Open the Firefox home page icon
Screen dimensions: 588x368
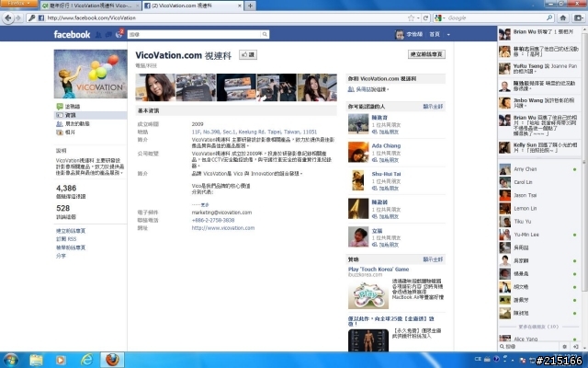pos(563,17)
